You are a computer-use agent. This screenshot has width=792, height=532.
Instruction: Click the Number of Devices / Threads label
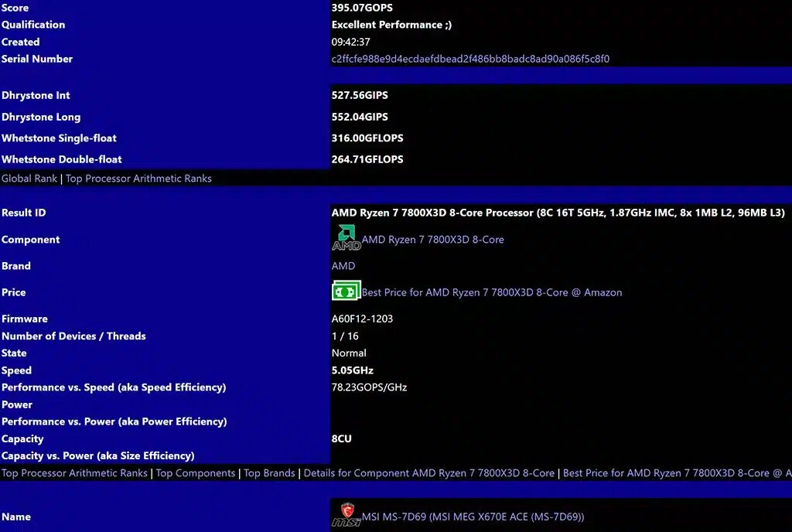coord(73,336)
